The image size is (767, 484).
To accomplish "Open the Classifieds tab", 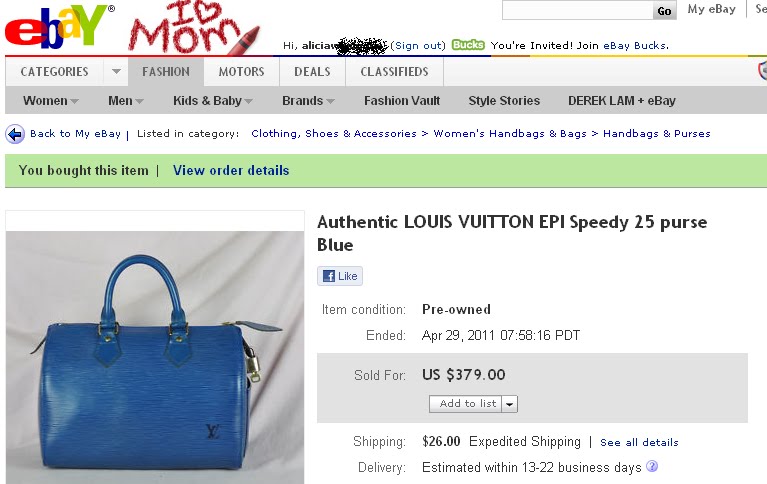I will click(x=394, y=71).
